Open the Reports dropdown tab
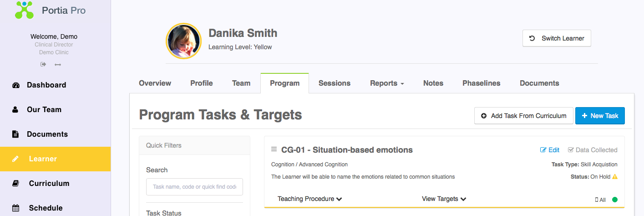Screen dimensions: 644x216 click(x=387, y=83)
